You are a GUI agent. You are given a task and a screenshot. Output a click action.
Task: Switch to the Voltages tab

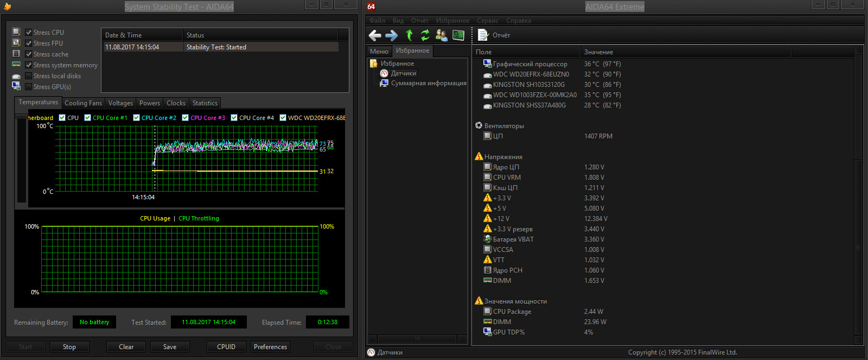click(x=120, y=103)
